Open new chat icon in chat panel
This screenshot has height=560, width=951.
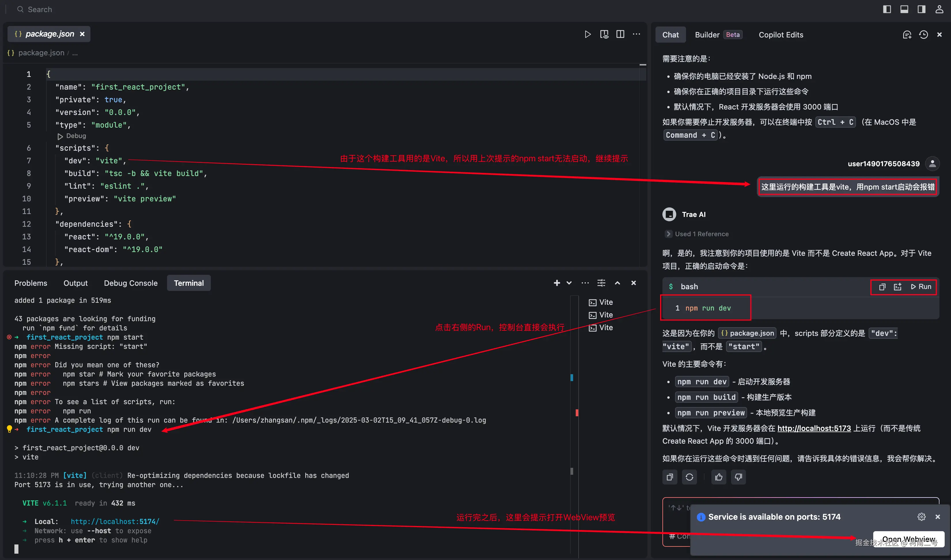click(907, 35)
